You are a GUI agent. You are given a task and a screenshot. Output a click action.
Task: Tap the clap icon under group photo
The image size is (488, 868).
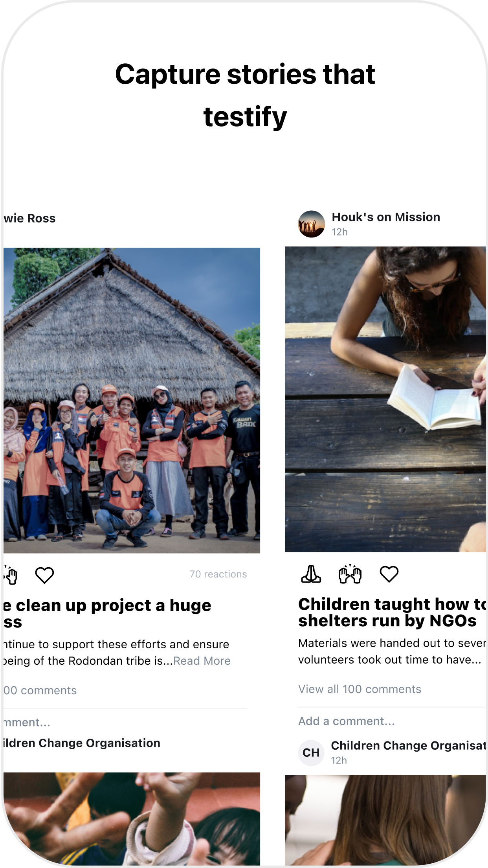point(11,576)
